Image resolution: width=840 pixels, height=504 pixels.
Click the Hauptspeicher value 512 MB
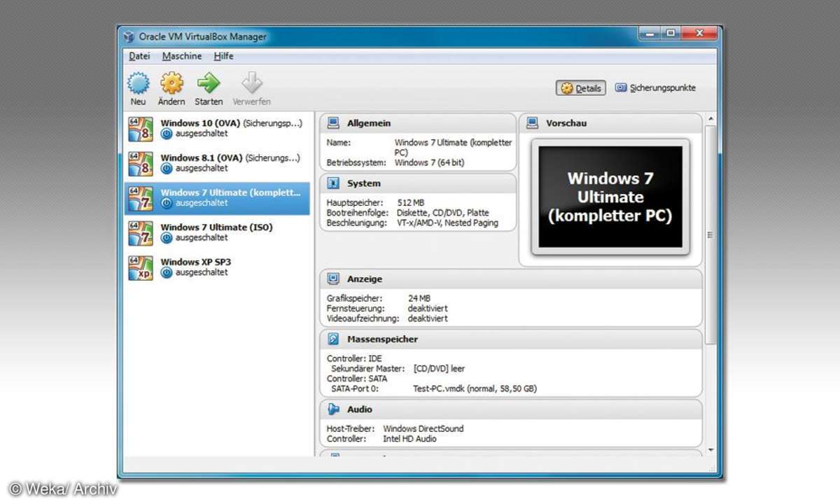(411, 203)
